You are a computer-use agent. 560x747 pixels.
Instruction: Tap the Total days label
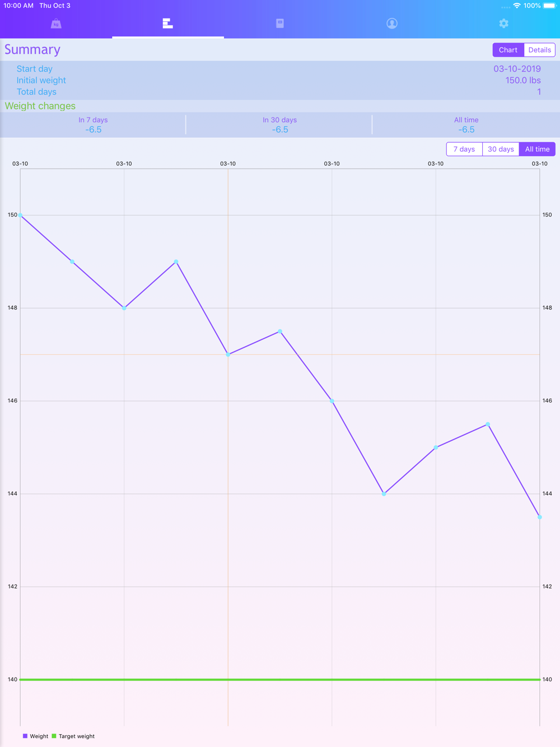tap(36, 92)
